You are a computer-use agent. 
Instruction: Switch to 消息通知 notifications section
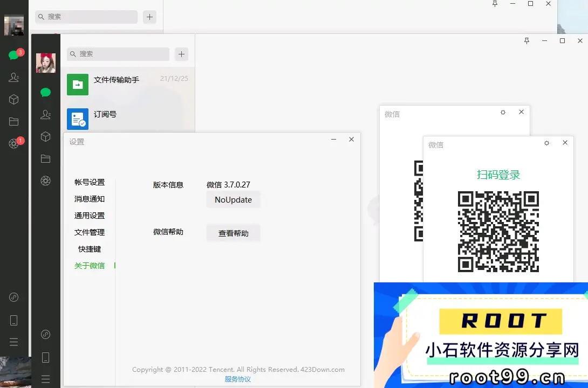(90, 199)
